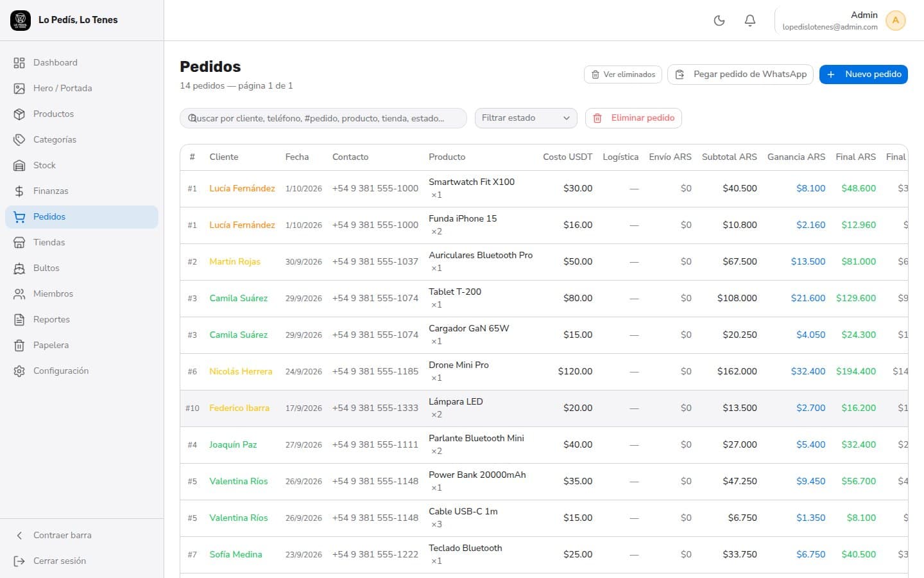Navigate to Productos section

click(82, 114)
